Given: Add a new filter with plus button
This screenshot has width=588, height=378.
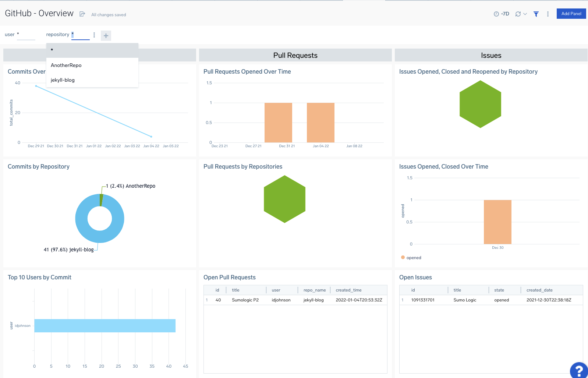Looking at the screenshot, I should [106, 36].
